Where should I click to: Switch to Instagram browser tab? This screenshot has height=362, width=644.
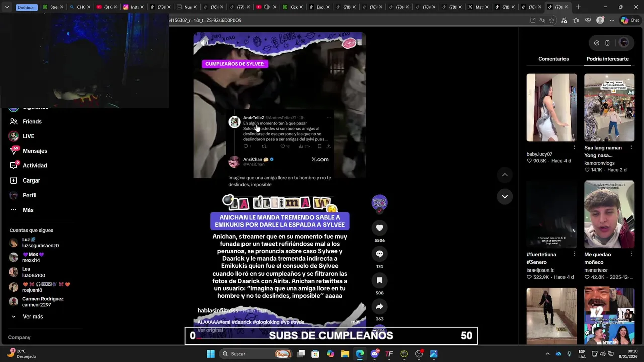[x=134, y=7]
